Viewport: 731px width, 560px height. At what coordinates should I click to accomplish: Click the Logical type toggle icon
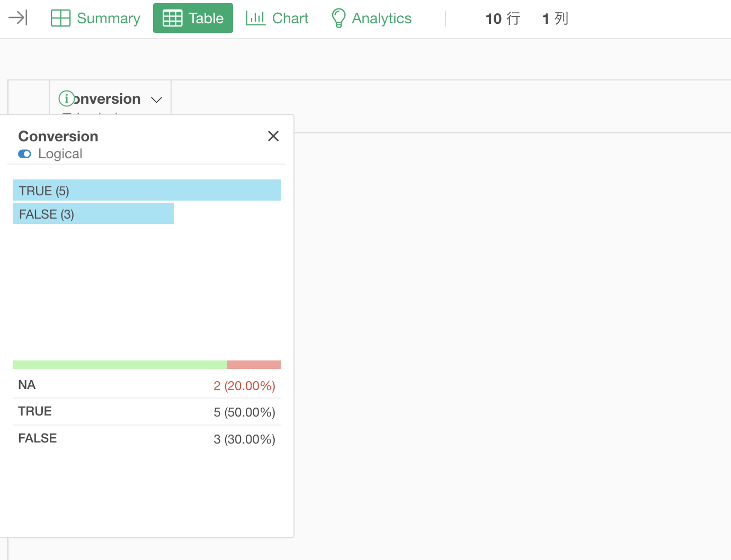click(24, 154)
